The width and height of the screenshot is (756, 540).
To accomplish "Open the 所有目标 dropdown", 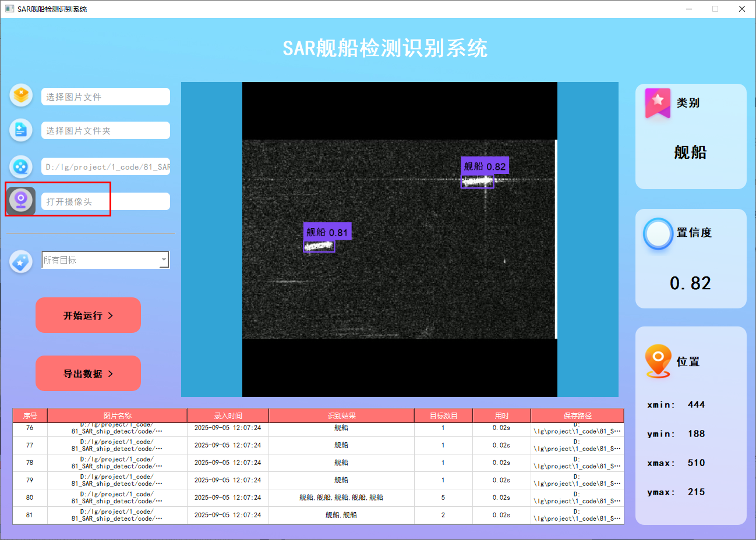I will click(x=105, y=260).
